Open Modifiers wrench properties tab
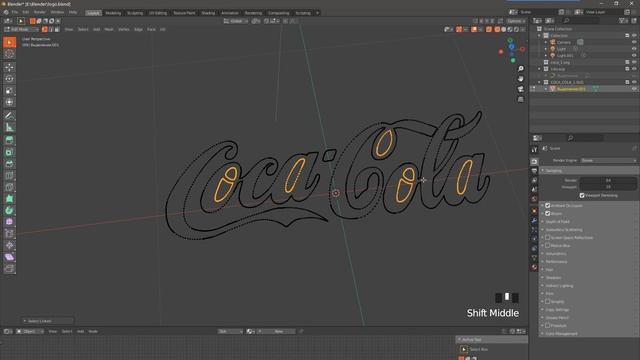This screenshot has width=640, height=360. click(534, 220)
